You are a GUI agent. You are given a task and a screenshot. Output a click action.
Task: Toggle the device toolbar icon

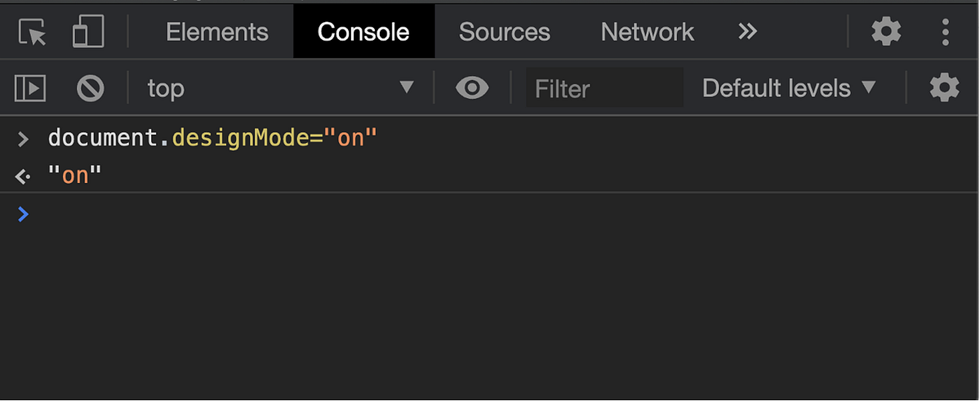[87, 32]
